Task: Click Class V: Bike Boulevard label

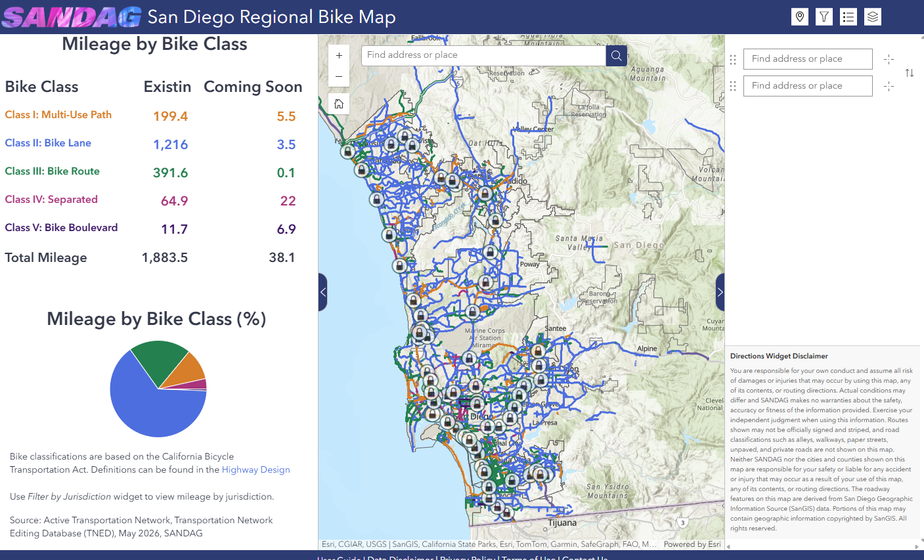Action: [x=61, y=228]
